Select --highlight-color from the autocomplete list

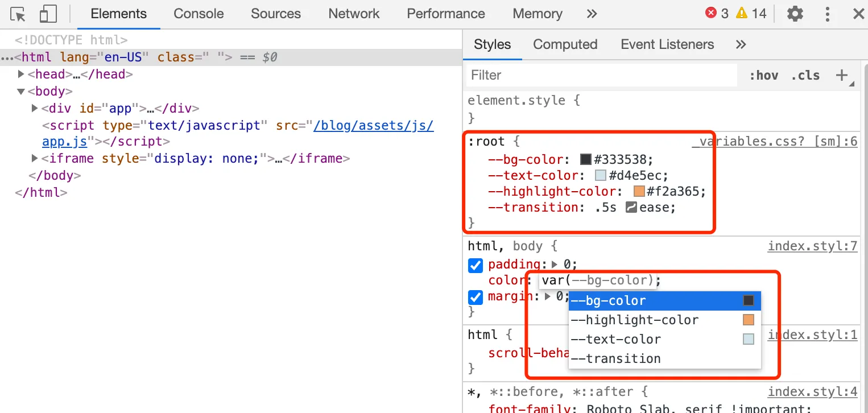point(635,320)
